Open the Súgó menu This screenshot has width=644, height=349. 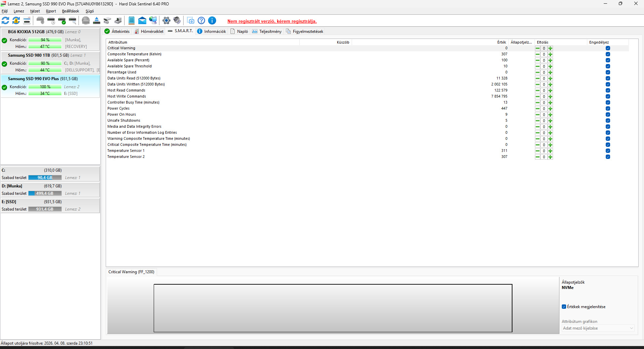(90, 11)
